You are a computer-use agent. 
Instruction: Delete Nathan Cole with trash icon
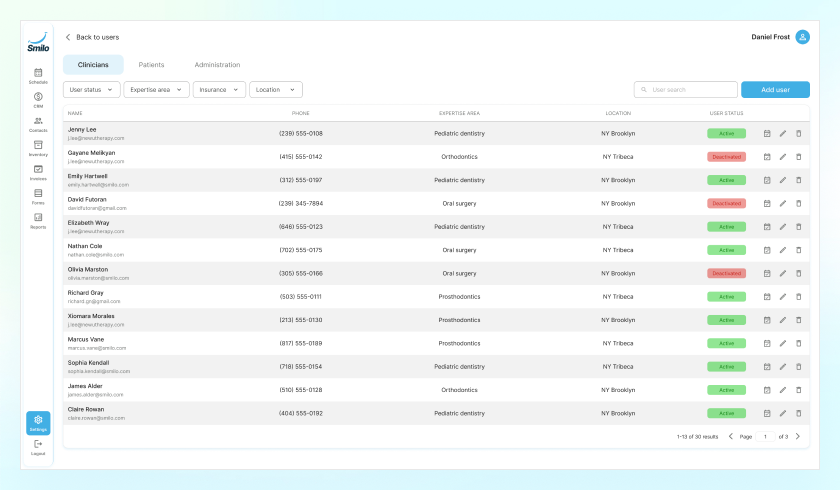click(798, 250)
